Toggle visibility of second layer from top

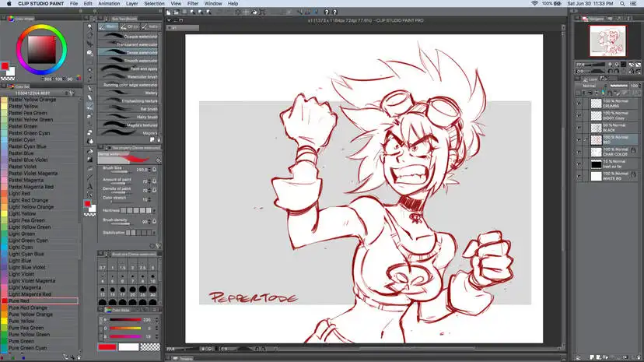tap(579, 115)
